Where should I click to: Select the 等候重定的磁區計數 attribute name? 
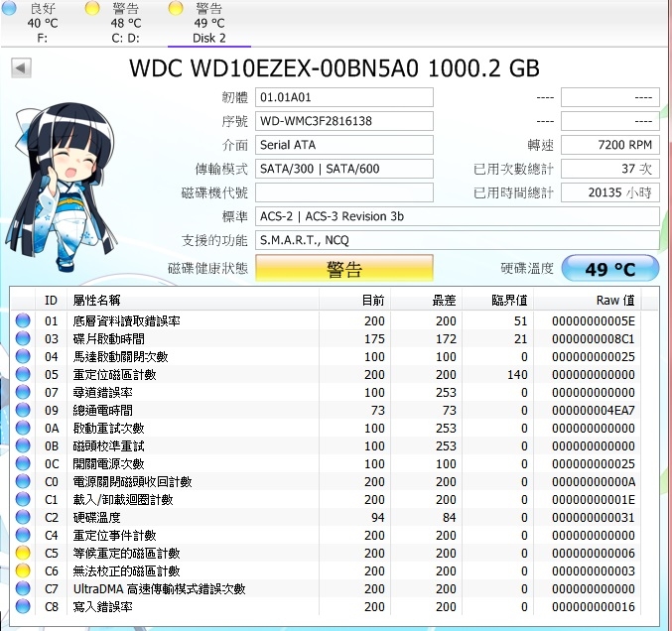126,553
